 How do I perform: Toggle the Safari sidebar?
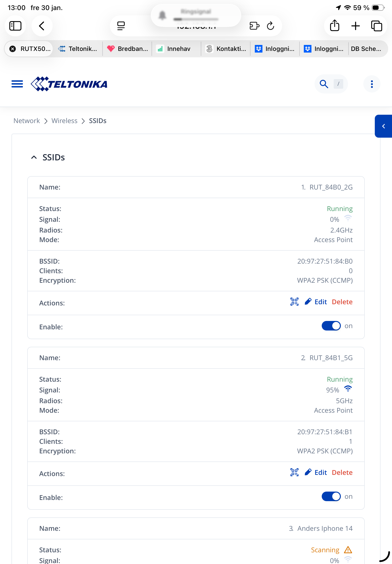pos(15,26)
